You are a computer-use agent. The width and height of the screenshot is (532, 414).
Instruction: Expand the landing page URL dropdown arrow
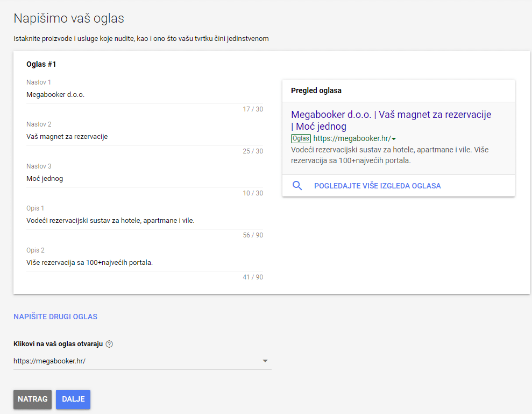[265, 361]
